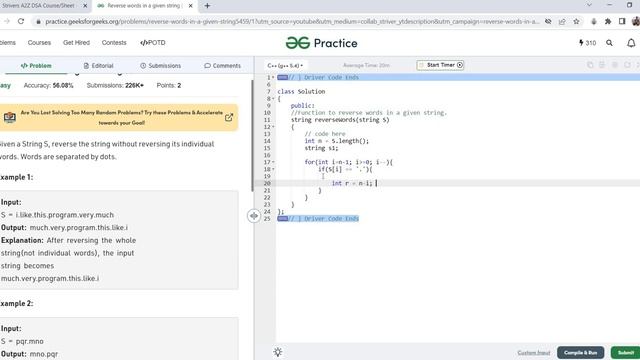Click the crossed-eye tracking icon in address bar
The width and height of the screenshot is (640, 360).
pos(548,21)
